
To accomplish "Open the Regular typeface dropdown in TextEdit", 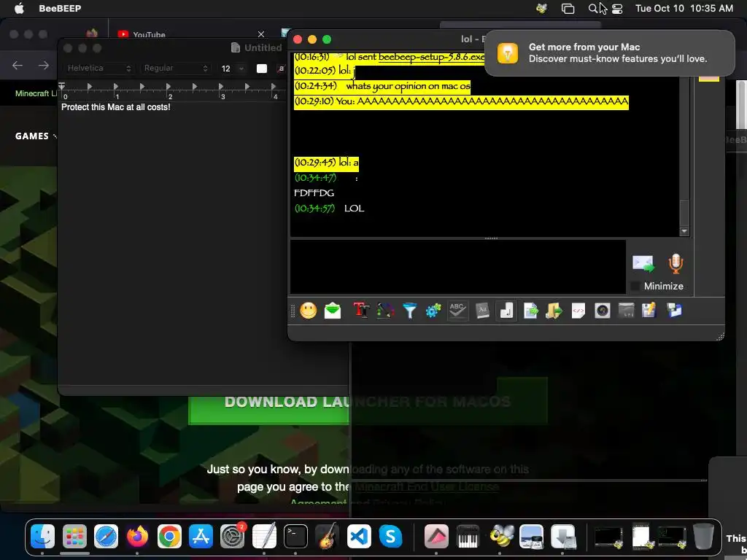I will click(176, 68).
